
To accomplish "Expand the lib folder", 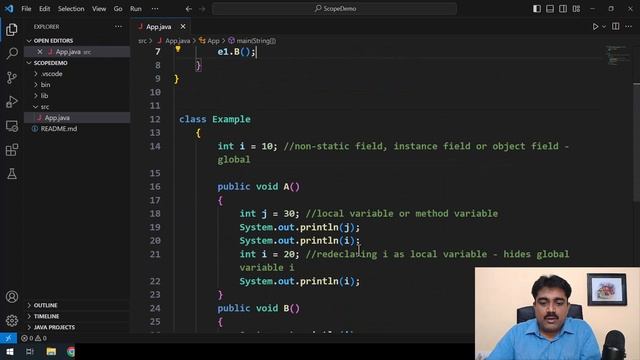I will point(44,96).
